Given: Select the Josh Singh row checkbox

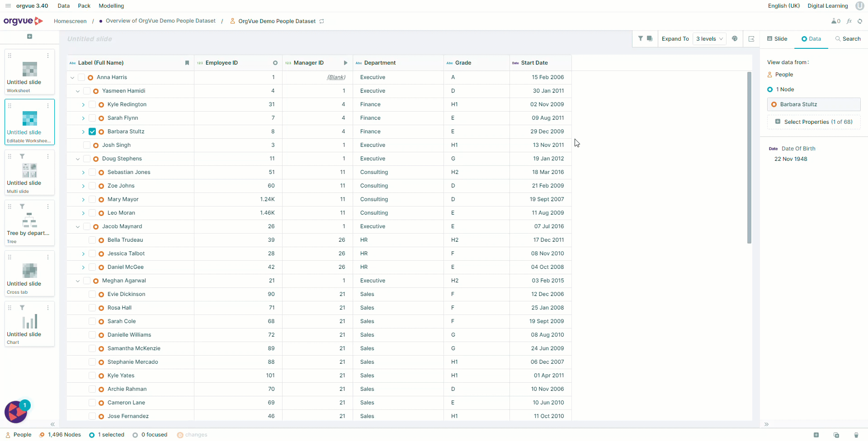Looking at the screenshot, I should (87, 145).
